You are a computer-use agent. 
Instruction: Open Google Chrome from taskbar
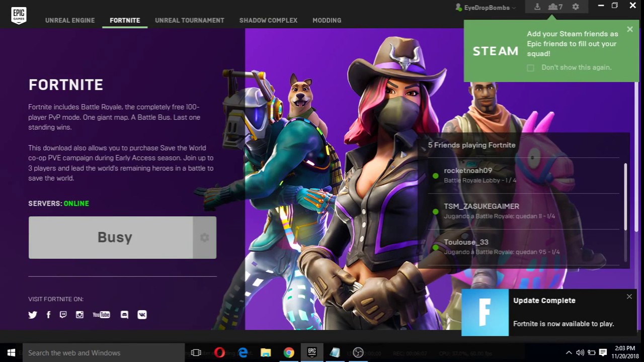tap(289, 352)
